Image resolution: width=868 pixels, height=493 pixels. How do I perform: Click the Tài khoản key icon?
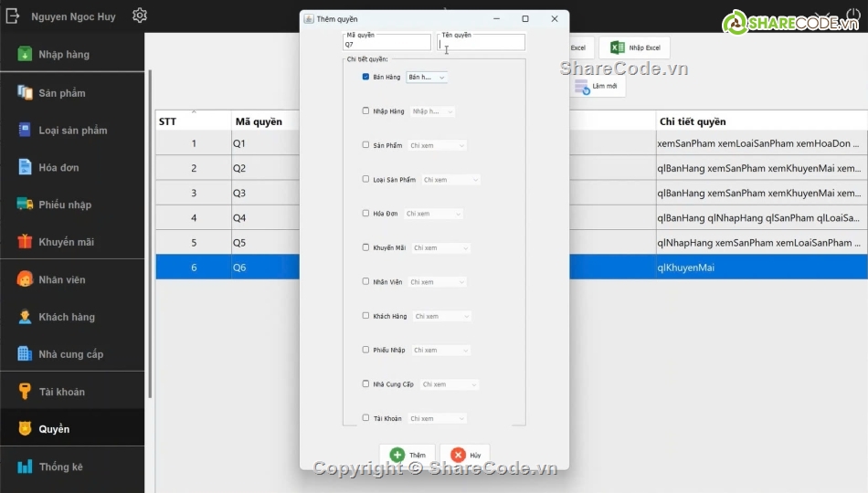[25, 391]
